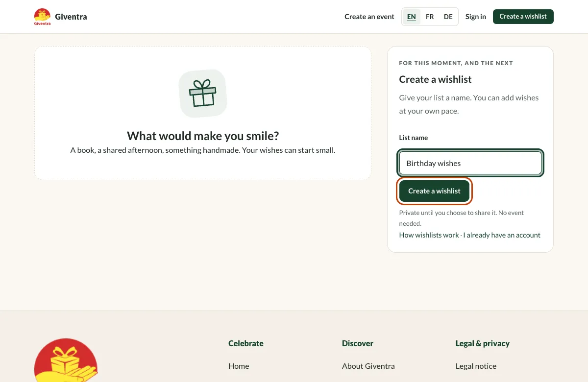The width and height of the screenshot is (588, 382).
Task: Open the Legal notice footer link
Action: pyautogui.click(x=476, y=366)
